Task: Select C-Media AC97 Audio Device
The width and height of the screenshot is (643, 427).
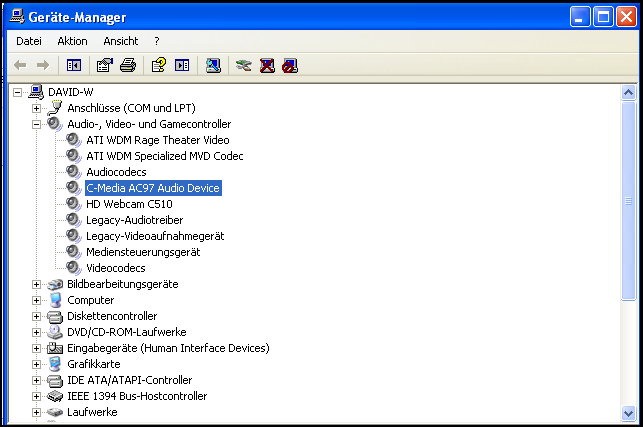Action: click(x=153, y=188)
